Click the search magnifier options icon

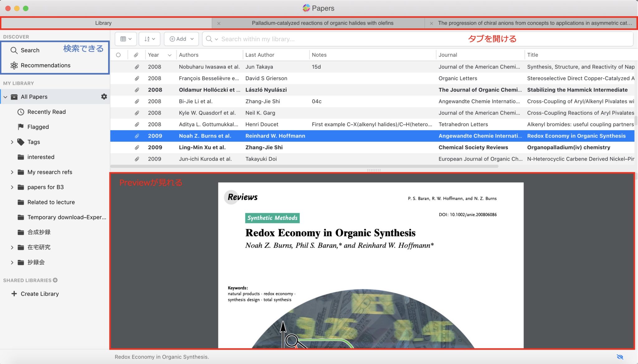[212, 39]
